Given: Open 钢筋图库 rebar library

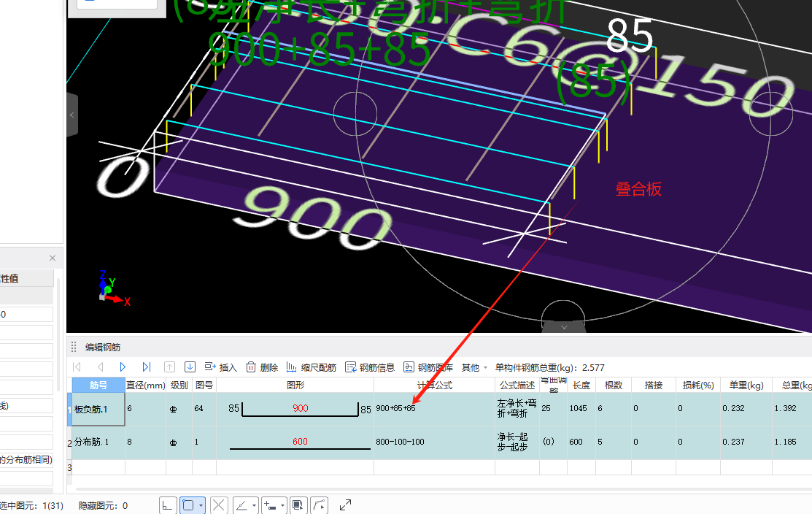Looking at the screenshot, I should pyautogui.click(x=428, y=367).
